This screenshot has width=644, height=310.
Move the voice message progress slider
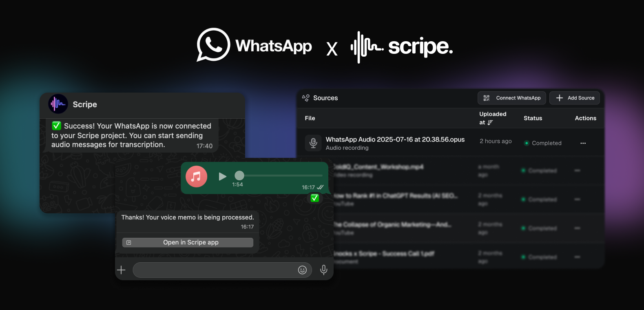pos(239,175)
